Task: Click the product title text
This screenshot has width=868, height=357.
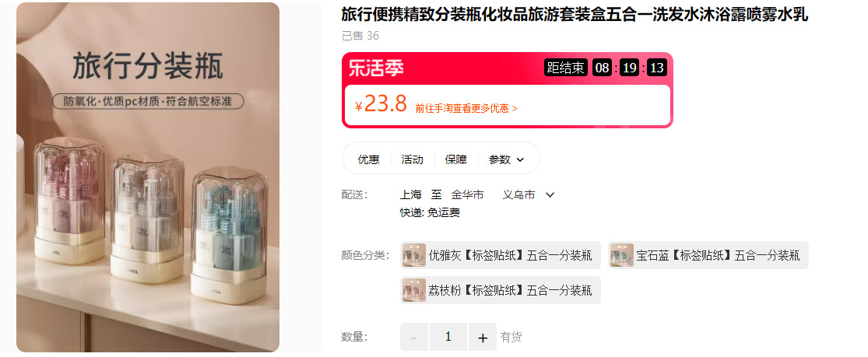Action: (575, 15)
